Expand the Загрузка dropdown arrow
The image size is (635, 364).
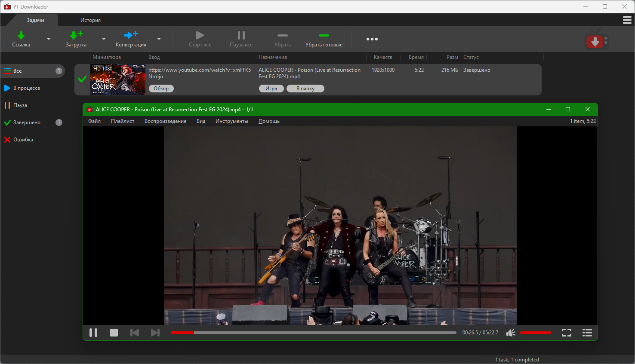coord(104,39)
